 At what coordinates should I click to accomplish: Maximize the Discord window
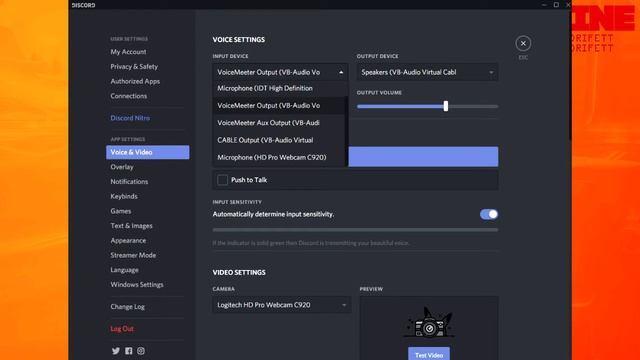pos(556,5)
